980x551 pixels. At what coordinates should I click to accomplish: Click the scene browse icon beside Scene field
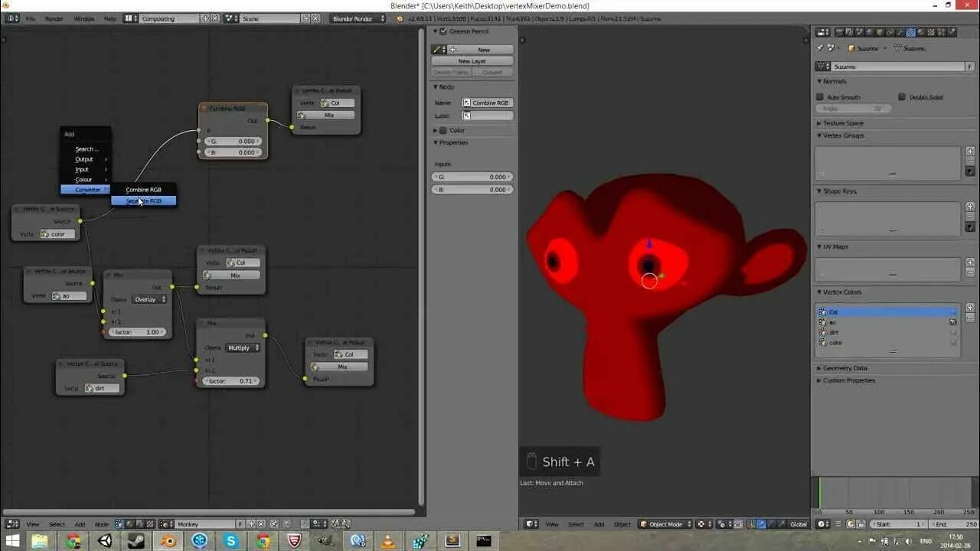[x=233, y=18]
